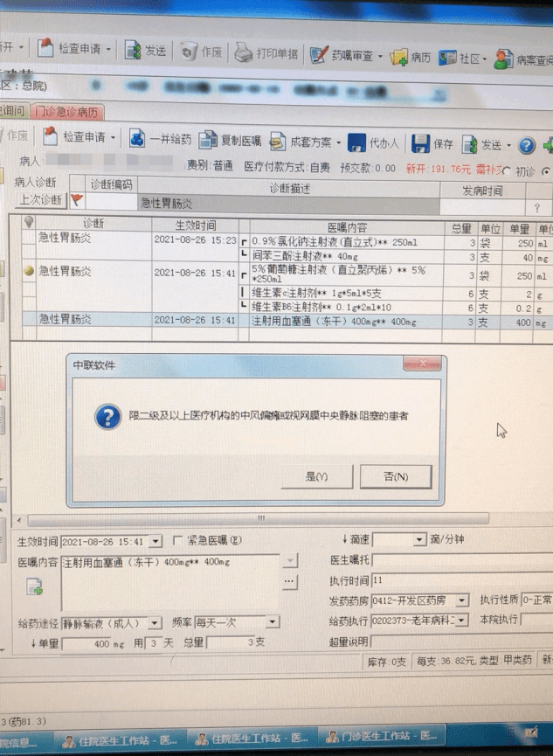Open 发药药房 dropdown
Image resolution: width=553 pixels, height=756 pixels.
pyautogui.click(x=462, y=600)
